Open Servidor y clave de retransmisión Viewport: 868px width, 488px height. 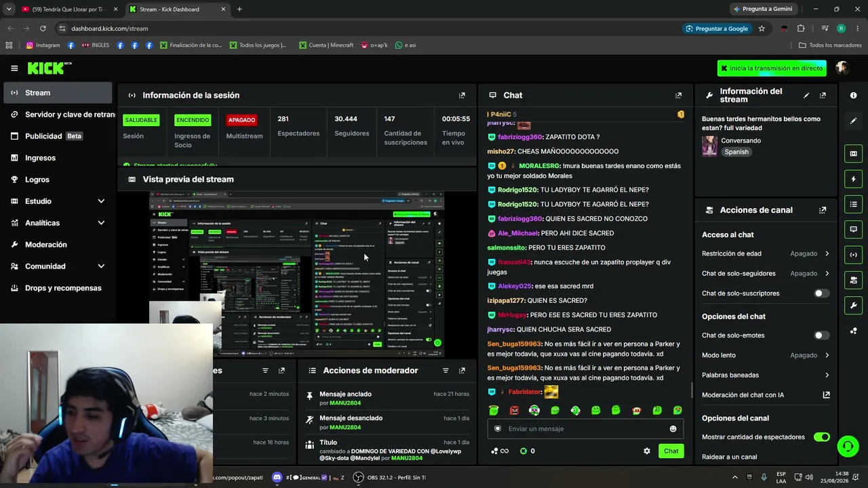[58, 115]
